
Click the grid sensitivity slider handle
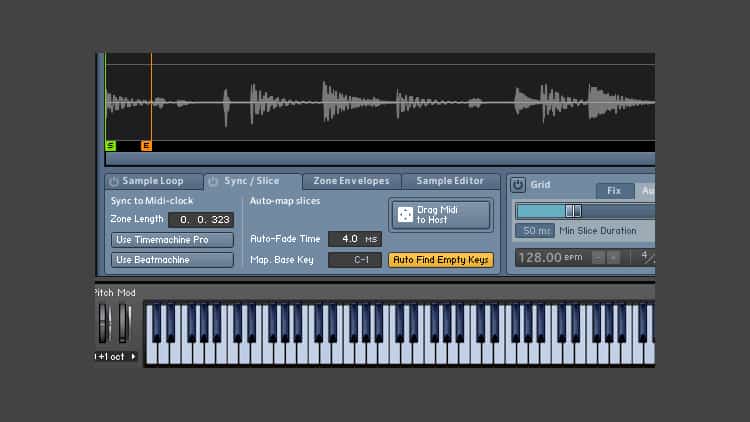(x=573, y=211)
